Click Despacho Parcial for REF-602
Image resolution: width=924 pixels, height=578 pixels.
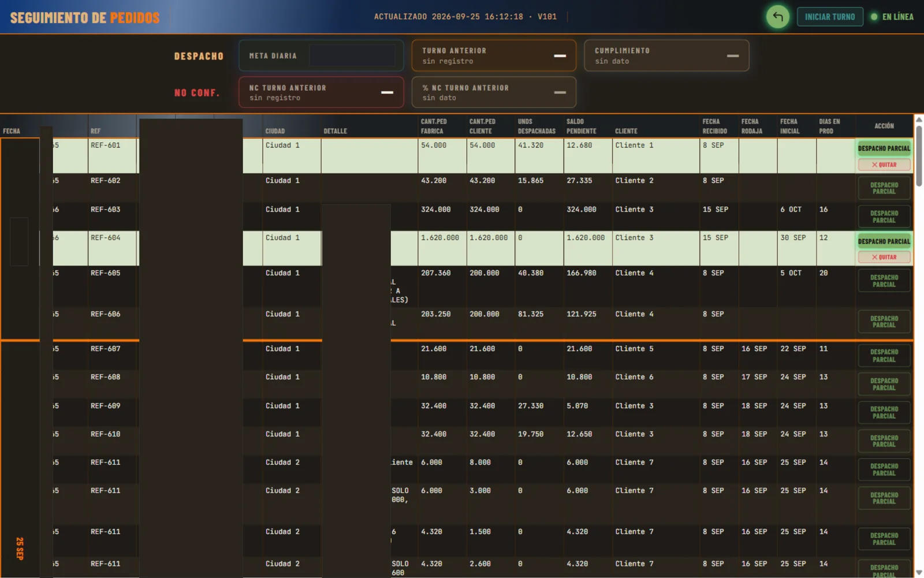[x=884, y=188]
